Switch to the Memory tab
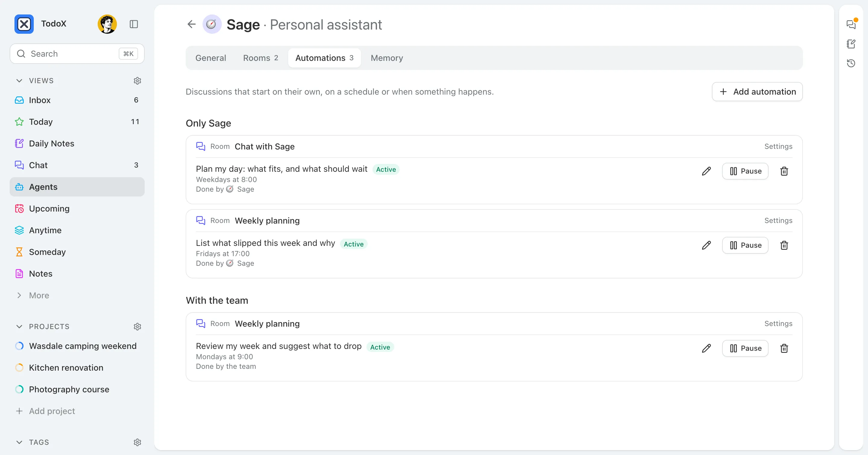Image resolution: width=868 pixels, height=455 pixels. tap(386, 58)
